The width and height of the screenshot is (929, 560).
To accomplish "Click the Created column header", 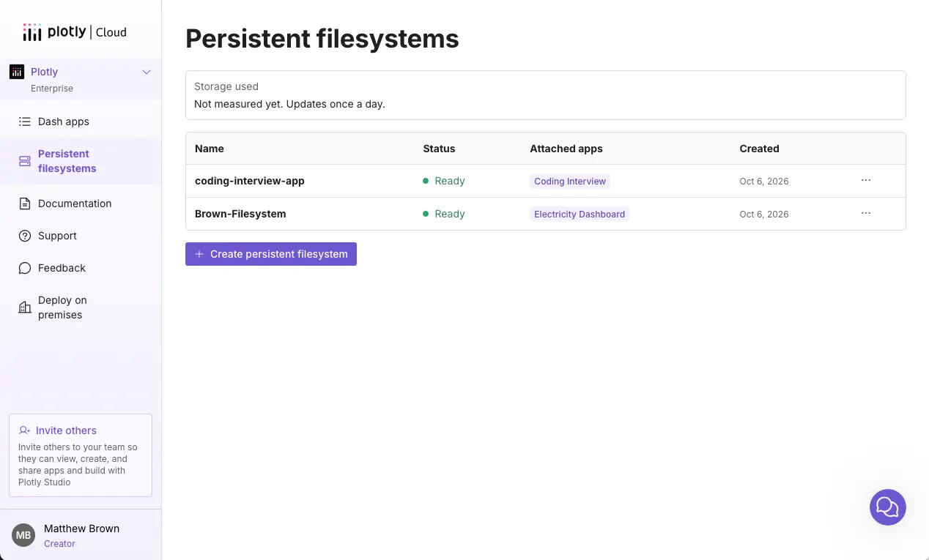I will (759, 149).
